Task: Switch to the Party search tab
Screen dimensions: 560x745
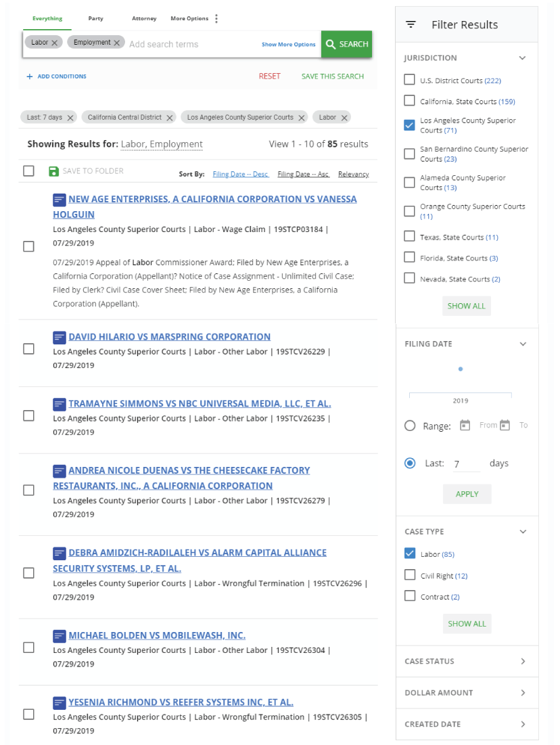Action: click(95, 19)
